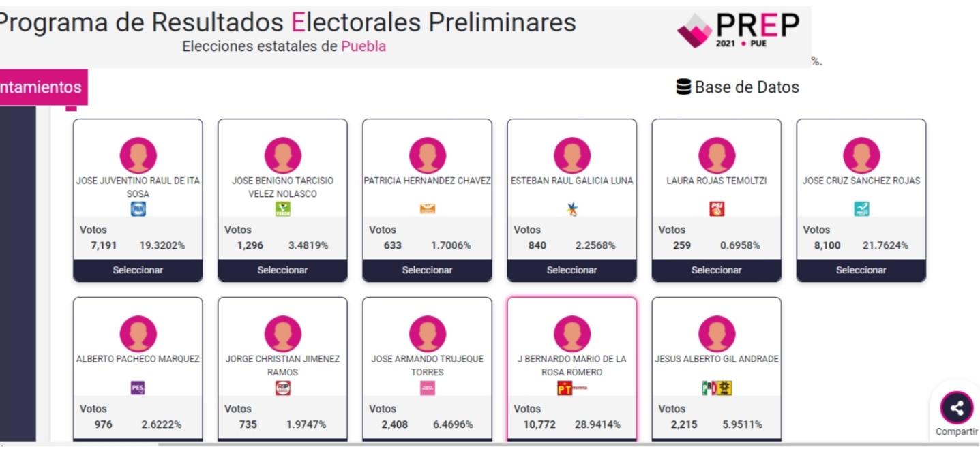Screen dimensions: 980x449
Task: Click the PSI party logo
Action: click(716, 209)
